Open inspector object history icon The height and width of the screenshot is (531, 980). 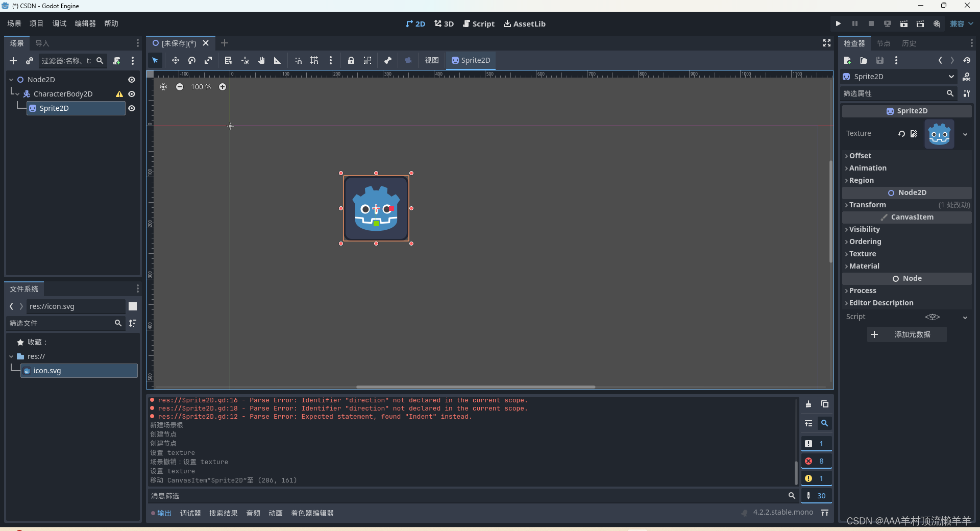coord(967,60)
